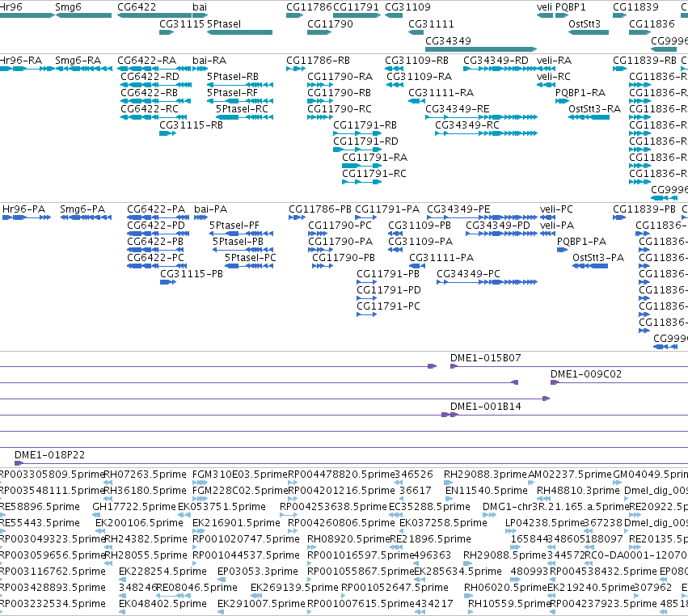Click the DME1-018P22 BAC clone label
Viewport: 688px width, 616px height.
pos(49,455)
